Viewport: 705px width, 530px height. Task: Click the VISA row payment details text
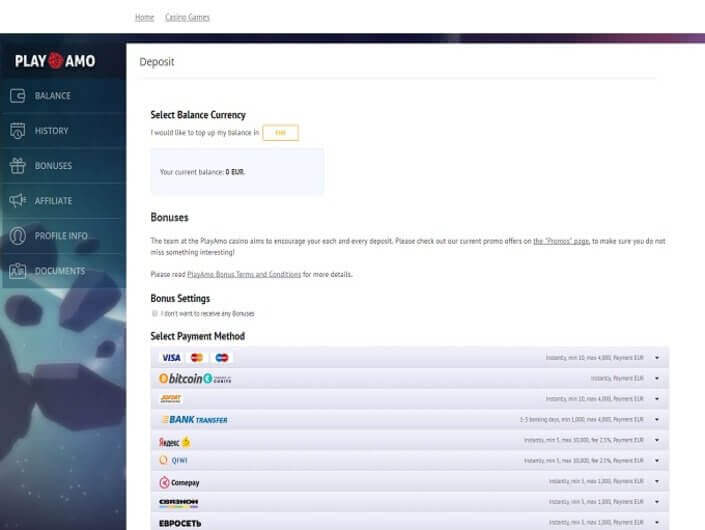[594, 358]
